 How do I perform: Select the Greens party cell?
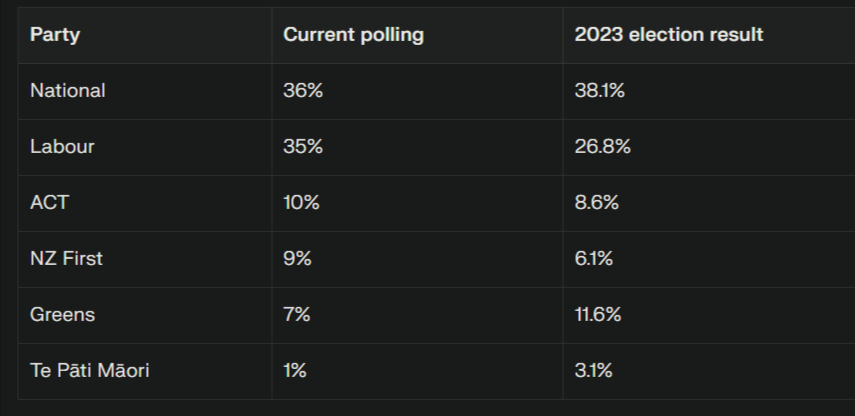[62, 315]
